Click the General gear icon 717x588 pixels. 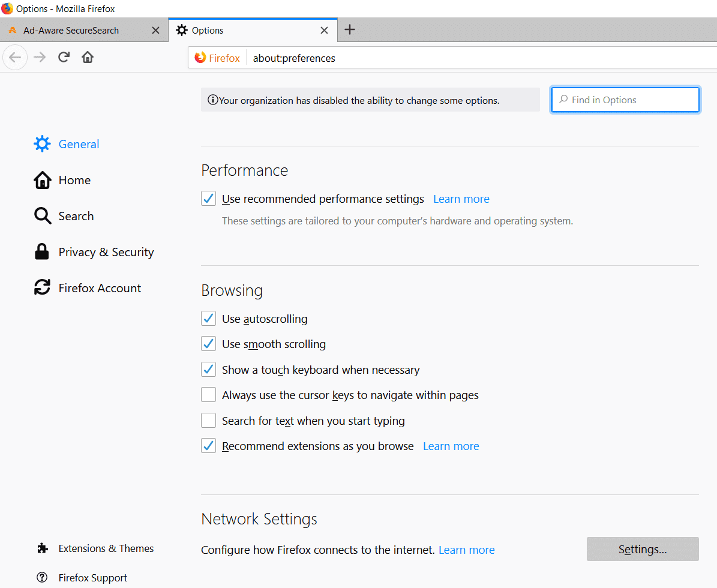click(x=43, y=144)
